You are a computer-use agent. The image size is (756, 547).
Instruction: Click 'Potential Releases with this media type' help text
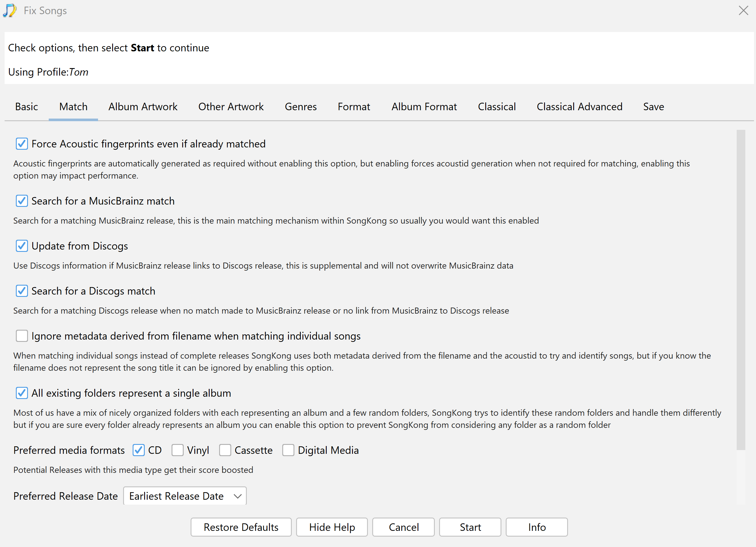click(133, 470)
